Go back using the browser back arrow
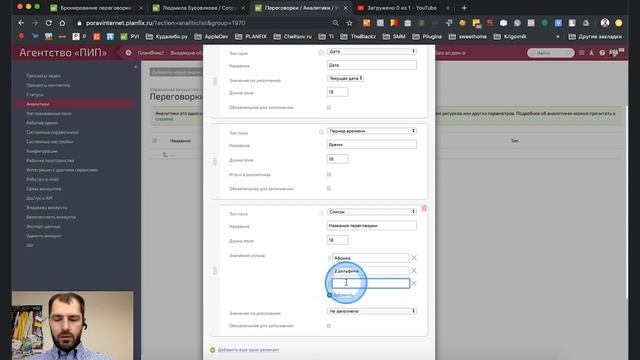 tap(21, 23)
